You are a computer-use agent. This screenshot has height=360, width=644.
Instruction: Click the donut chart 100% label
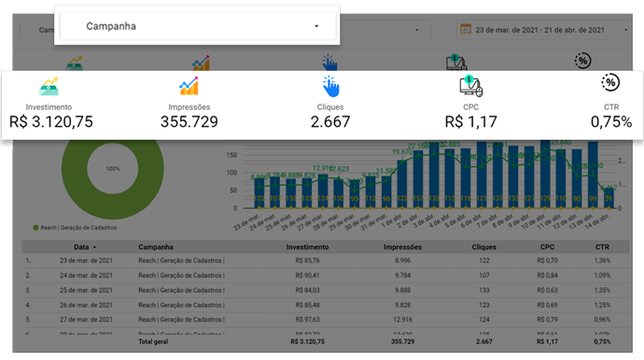(x=113, y=169)
